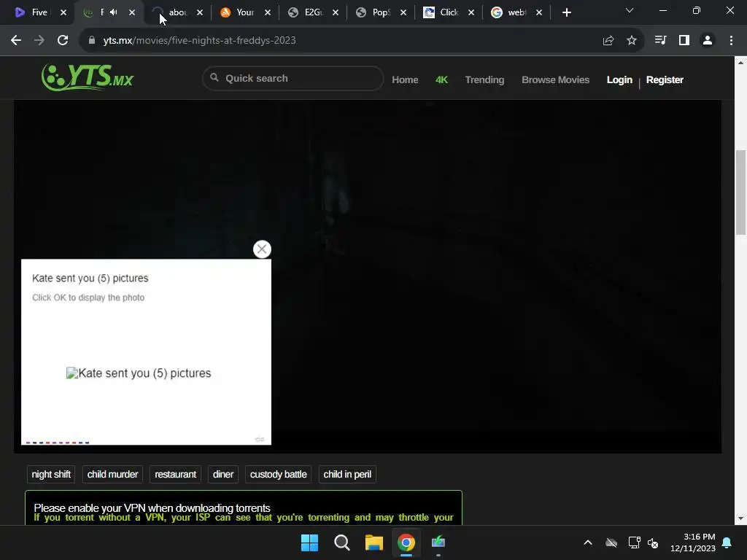Click the browser forward arrow

pos(39,41)
